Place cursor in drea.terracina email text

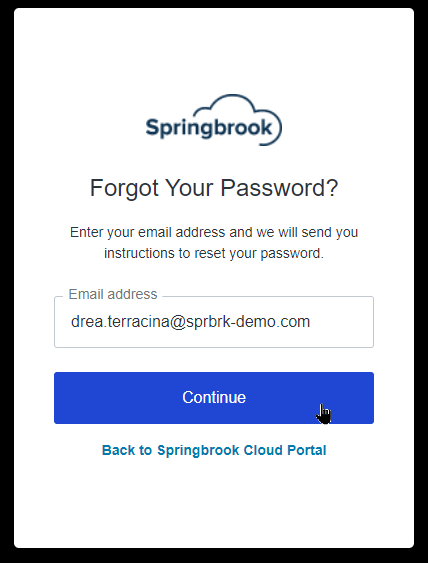(x=119, y=322)
